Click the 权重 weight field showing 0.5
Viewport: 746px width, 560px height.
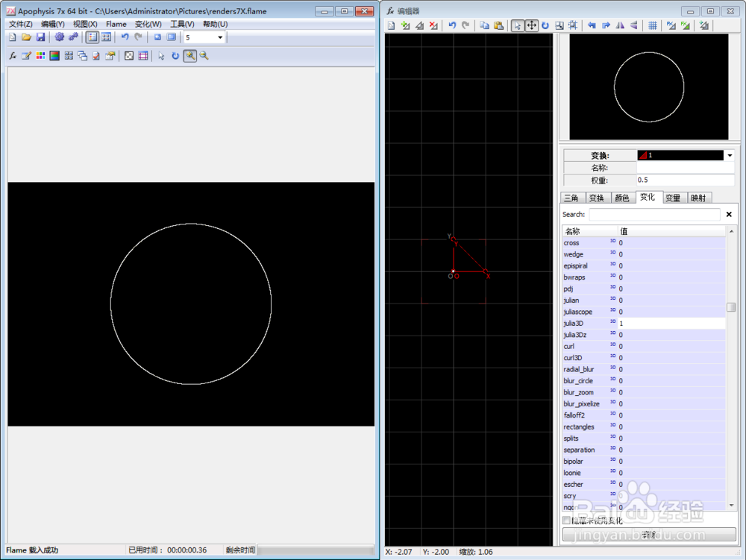pos(686,180)
